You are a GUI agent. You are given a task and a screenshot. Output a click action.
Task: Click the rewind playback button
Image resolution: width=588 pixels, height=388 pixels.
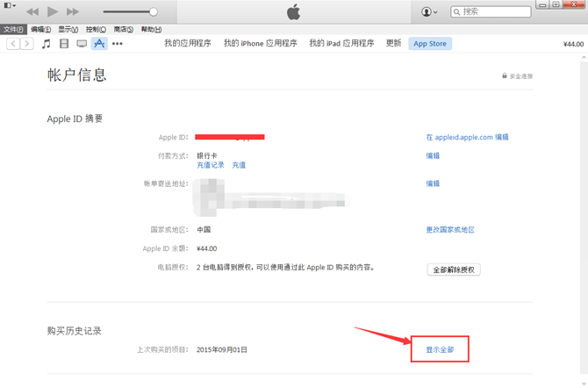click(32, 11)
